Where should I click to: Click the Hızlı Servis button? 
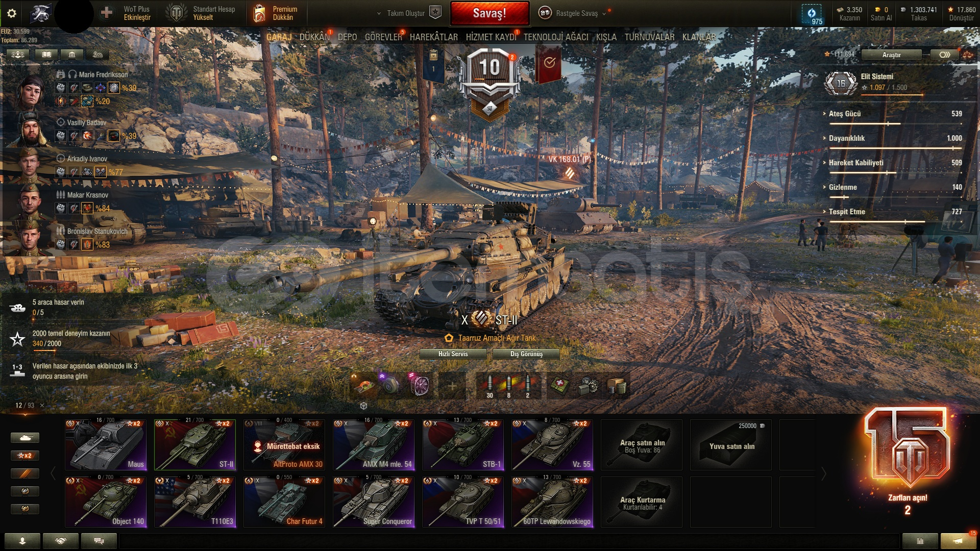tap(453, 354)
